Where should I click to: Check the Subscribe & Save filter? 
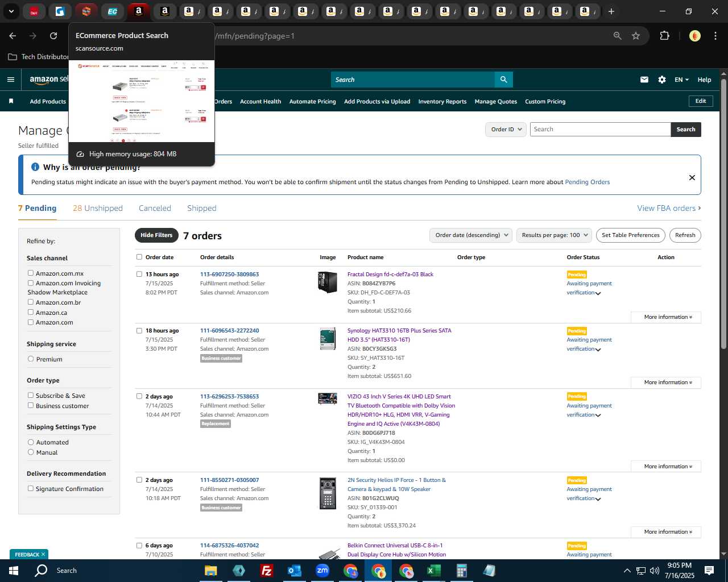pyautogui.click(x=31, y=395)
